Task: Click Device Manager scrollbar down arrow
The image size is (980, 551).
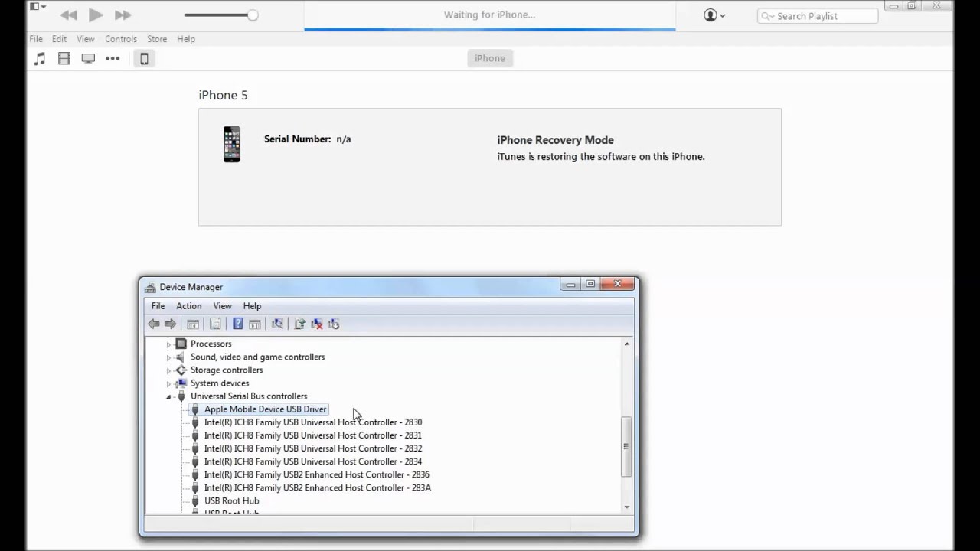Action: 627,507
